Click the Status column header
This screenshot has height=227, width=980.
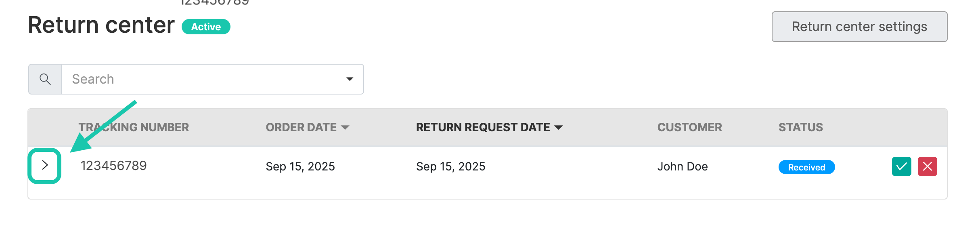[x=800, y=128]
